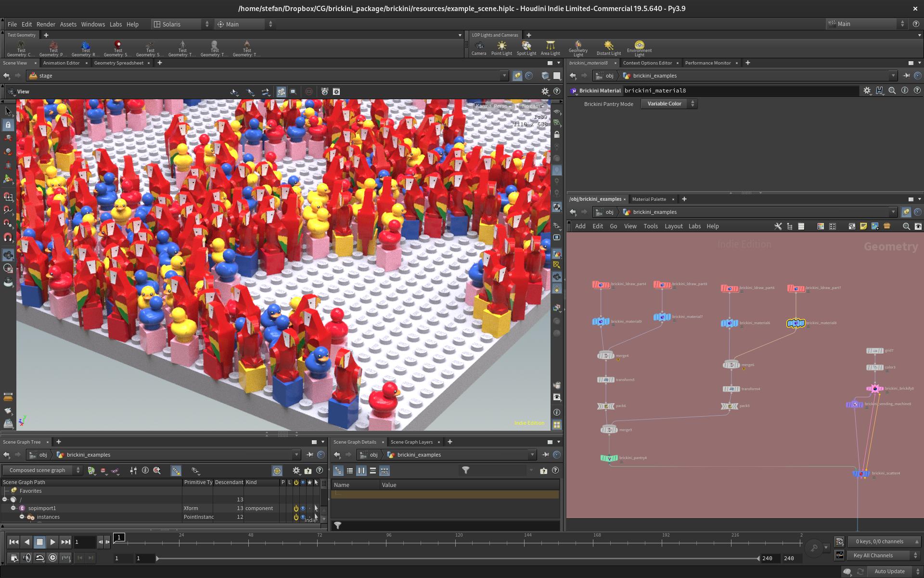Select the brickini_vending_machine6 node
The image size is (924, 578).
coord(855,405)
